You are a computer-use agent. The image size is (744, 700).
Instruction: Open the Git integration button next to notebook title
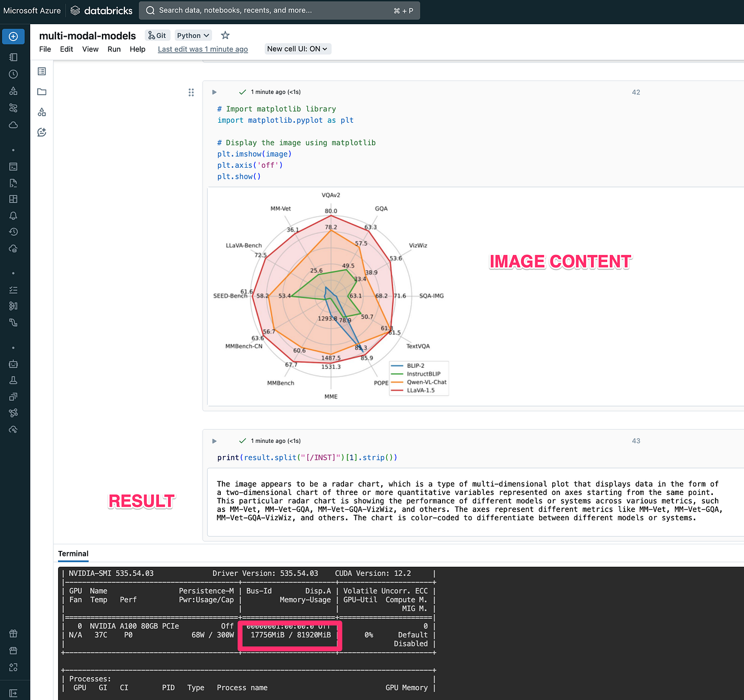157,35
